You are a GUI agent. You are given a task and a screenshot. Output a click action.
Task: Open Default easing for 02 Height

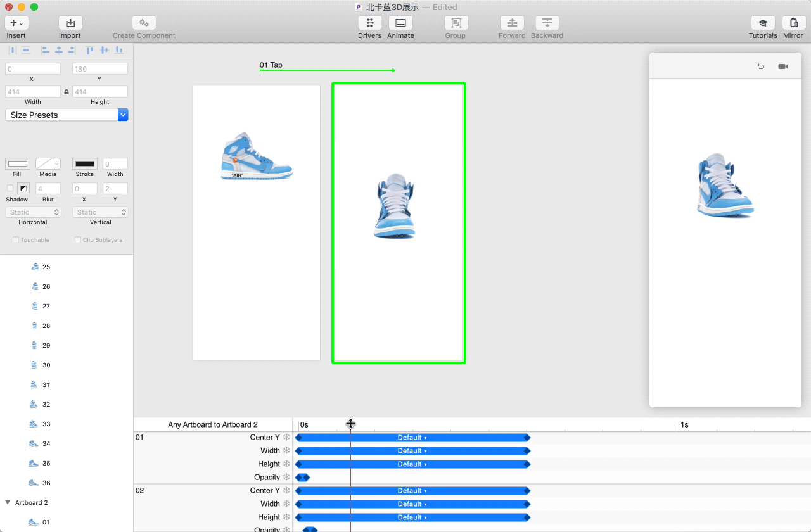click(412, 517)
